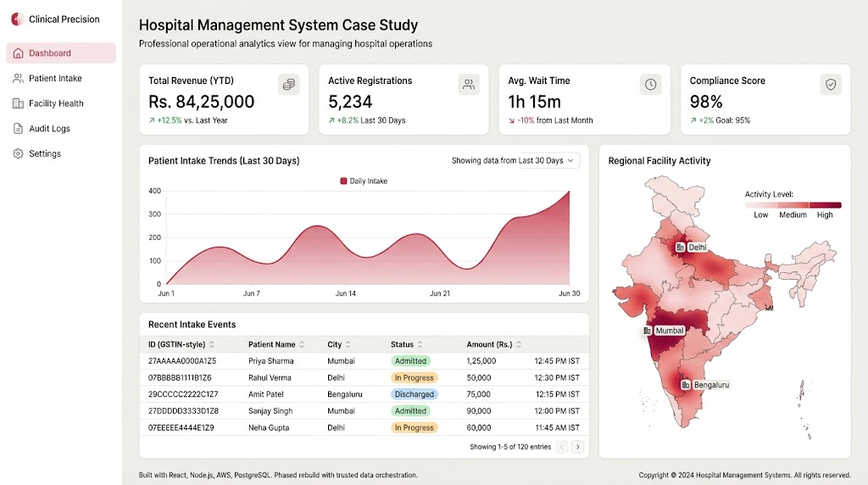This screenshot has height=485, width=868.
Task: Click the up-arrow trend icon beside +8.2%
Action: point(331,120)
